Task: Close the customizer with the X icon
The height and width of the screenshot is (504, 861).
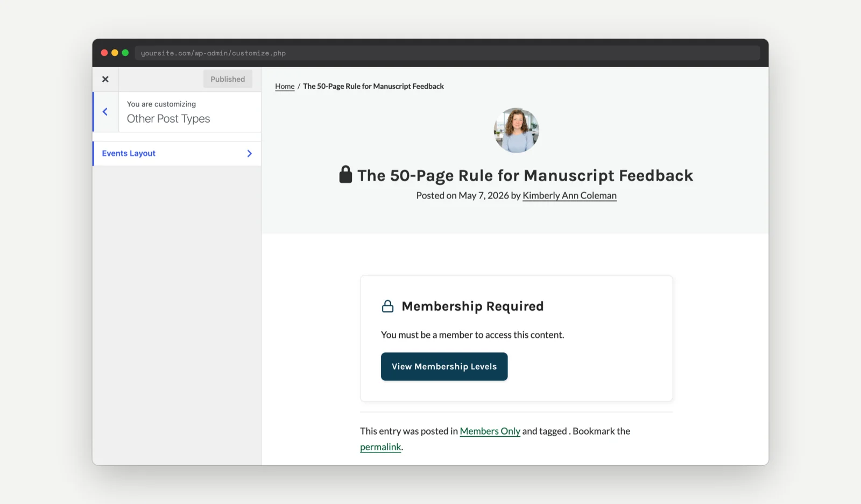Action: click(x=105, y=79)
